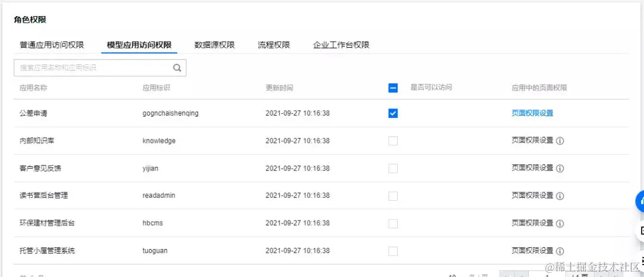Focus the app name search field
The image size is (644, 277).
point(100,68)
